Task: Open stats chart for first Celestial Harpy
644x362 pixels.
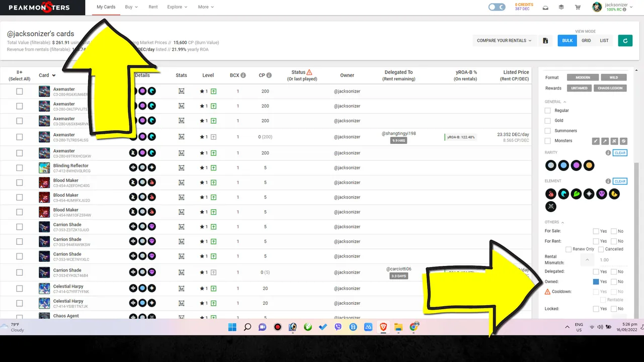Action: (182, 289)
